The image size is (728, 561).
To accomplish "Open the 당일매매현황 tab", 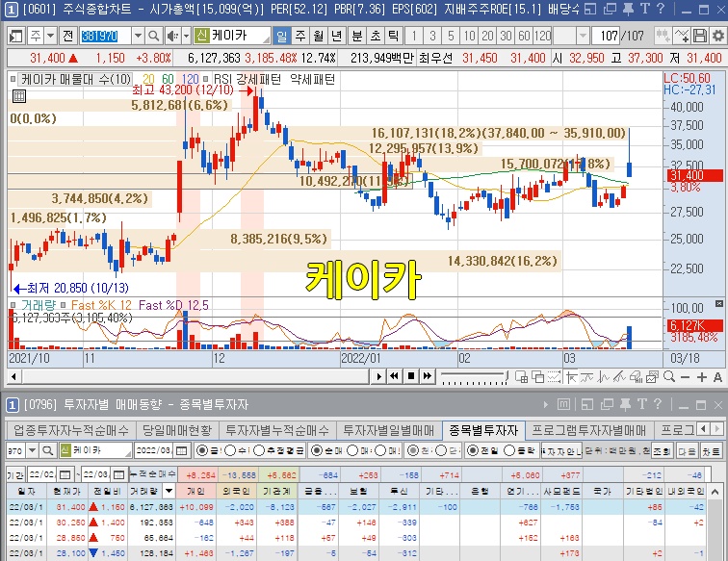I will [177, 430].
